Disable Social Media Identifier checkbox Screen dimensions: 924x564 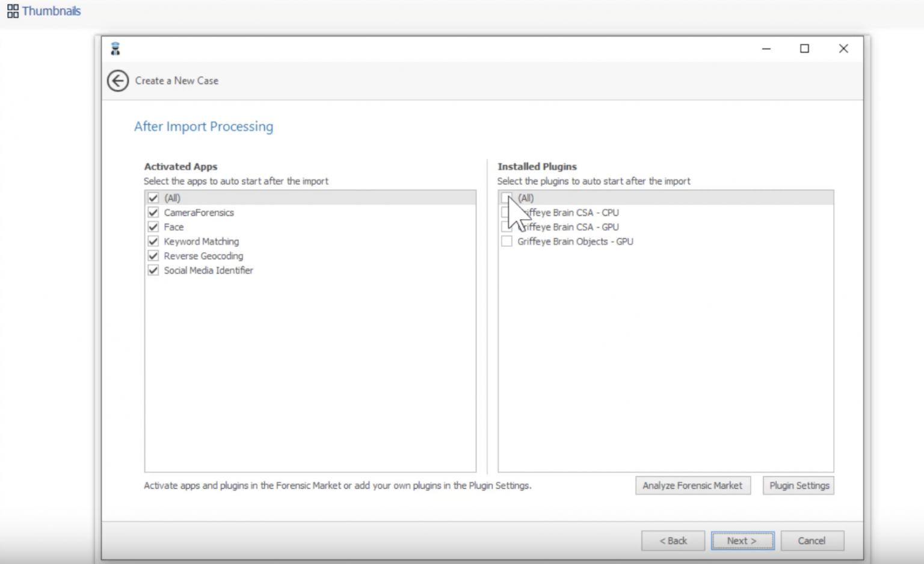click(153, 270)
